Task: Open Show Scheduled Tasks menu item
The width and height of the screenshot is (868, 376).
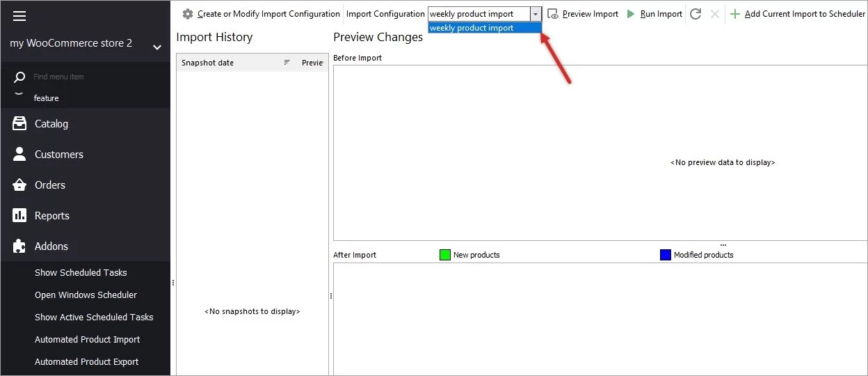Action: tap(81, 273)
